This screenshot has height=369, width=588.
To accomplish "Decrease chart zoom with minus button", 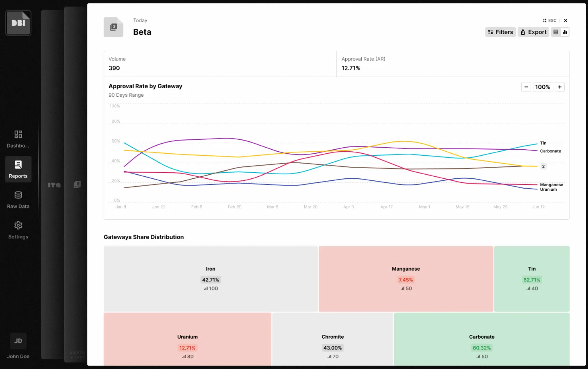I will pyautogui.click(x=526, y=87).
